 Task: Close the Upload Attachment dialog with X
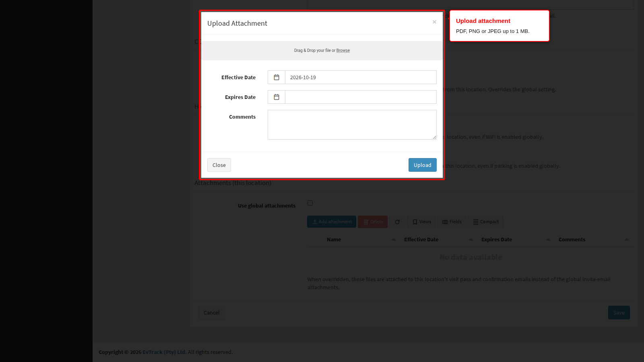434,22
